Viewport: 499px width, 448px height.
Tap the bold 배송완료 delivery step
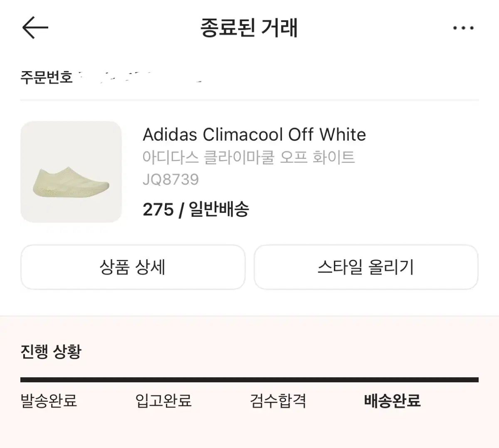coord(392,401)
